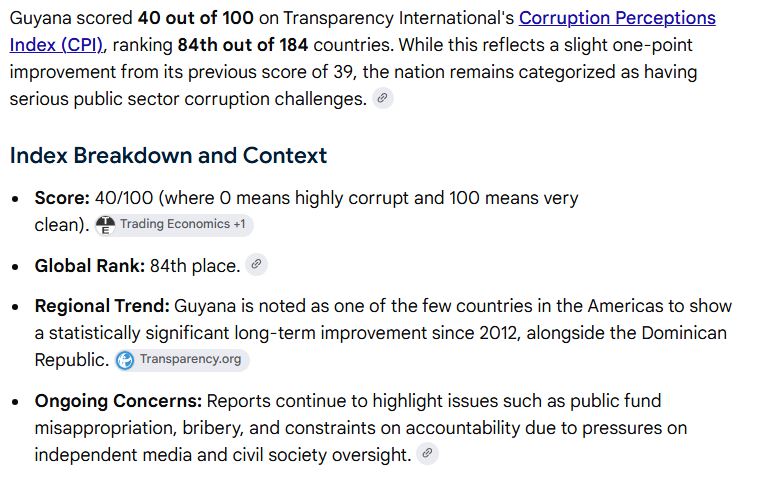The width and height of the screenshot is (768, 480).
Task: Click the word "Guyana" starting the summary
Action: pos(40,19)
